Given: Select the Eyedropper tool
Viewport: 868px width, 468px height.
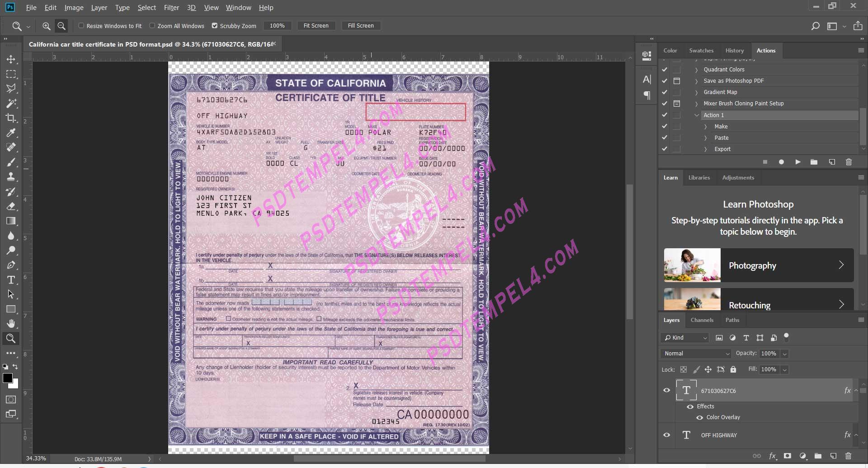Looking at the screenshot, I should 11,132.
